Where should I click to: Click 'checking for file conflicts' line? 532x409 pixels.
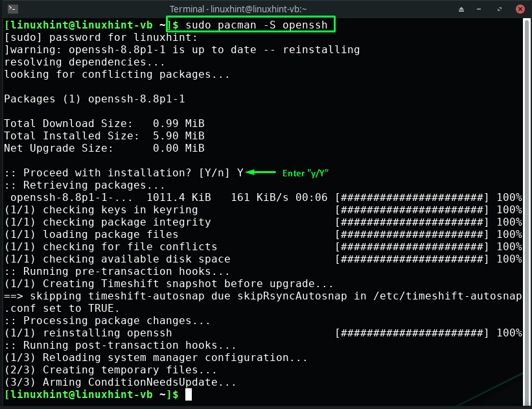pos(111,247)
